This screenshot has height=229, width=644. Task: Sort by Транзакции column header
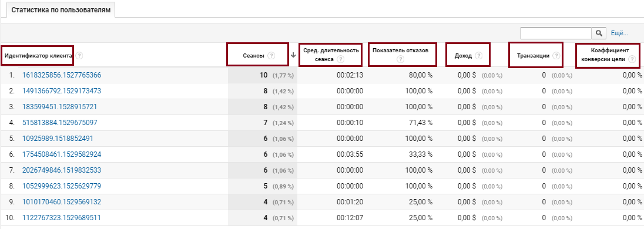coord(533,55)
